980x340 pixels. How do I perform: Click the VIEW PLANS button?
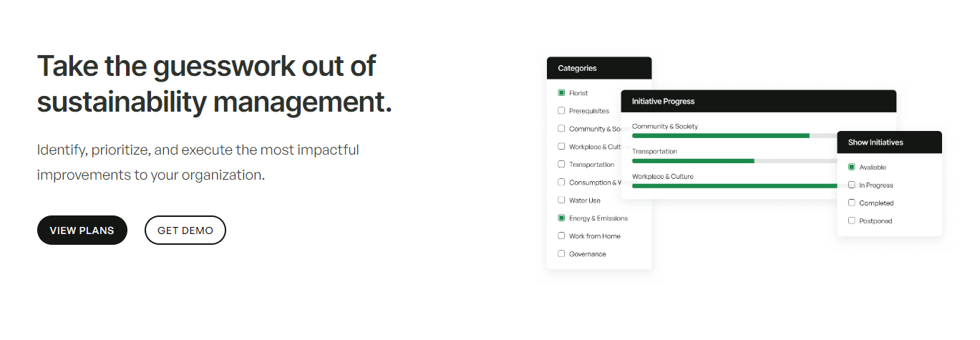coord(82,230)
